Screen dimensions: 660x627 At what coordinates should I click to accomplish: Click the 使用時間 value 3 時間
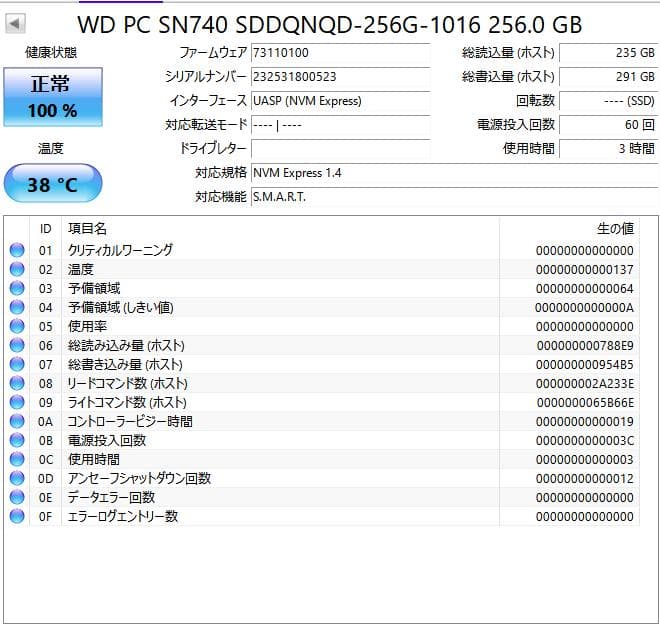point(608,149)
